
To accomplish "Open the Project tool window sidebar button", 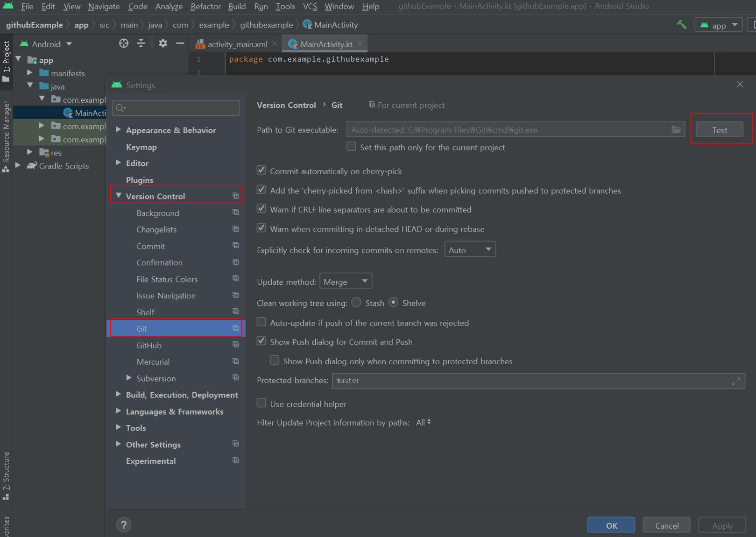I will point(6,61).
